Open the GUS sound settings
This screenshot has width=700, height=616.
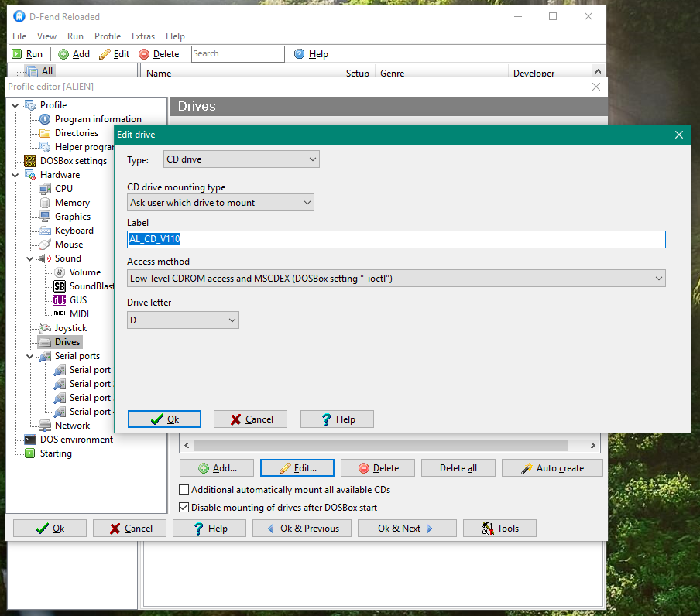coord(77,300)
